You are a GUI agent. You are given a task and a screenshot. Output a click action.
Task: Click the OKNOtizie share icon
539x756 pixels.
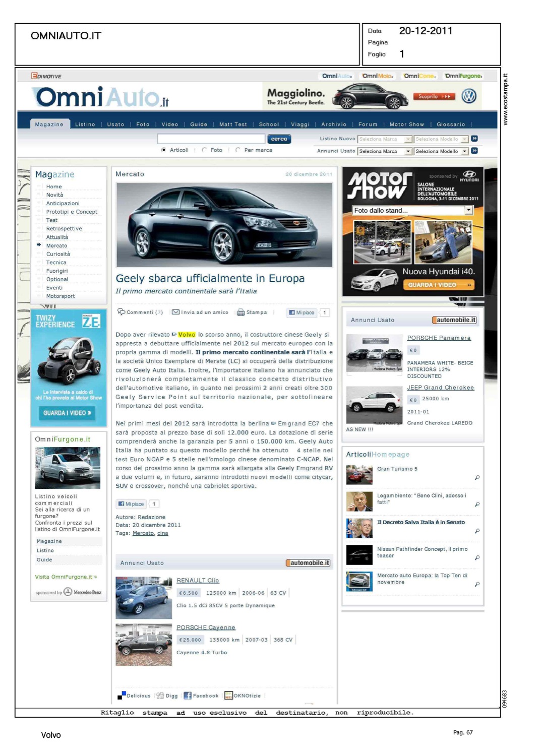(228, 696)
